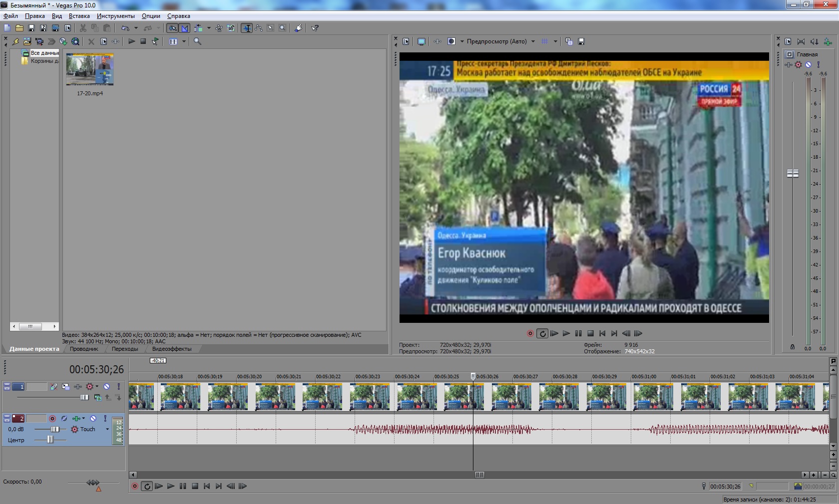Image resolution: width=839 pixels, height=504 pixels.
Task: Click the Search magnifier in project media
Action: click(x=197, y=41)
